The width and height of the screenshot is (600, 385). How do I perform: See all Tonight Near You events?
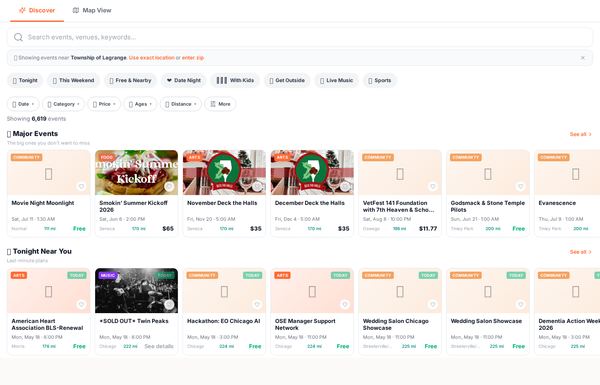pyautogui.click(x=580, y=252)
